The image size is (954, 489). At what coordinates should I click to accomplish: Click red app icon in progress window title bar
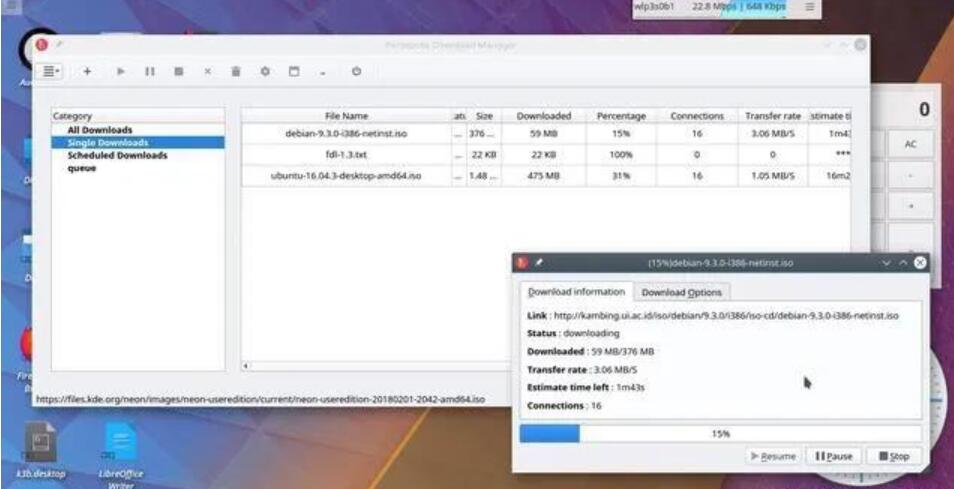point(521,263)
